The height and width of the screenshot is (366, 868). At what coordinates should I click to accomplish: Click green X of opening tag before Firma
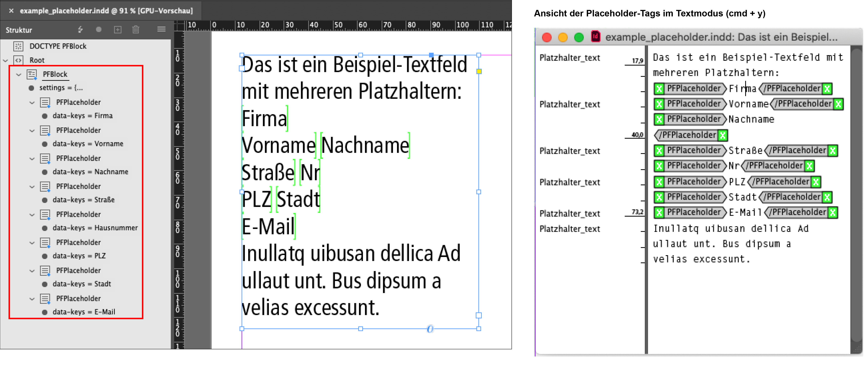[x=659, y=89]
